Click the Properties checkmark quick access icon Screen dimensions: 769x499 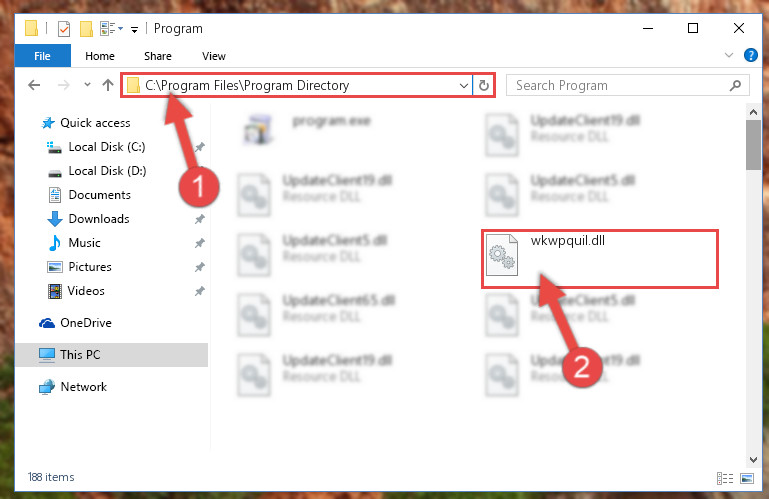[64, 29]
